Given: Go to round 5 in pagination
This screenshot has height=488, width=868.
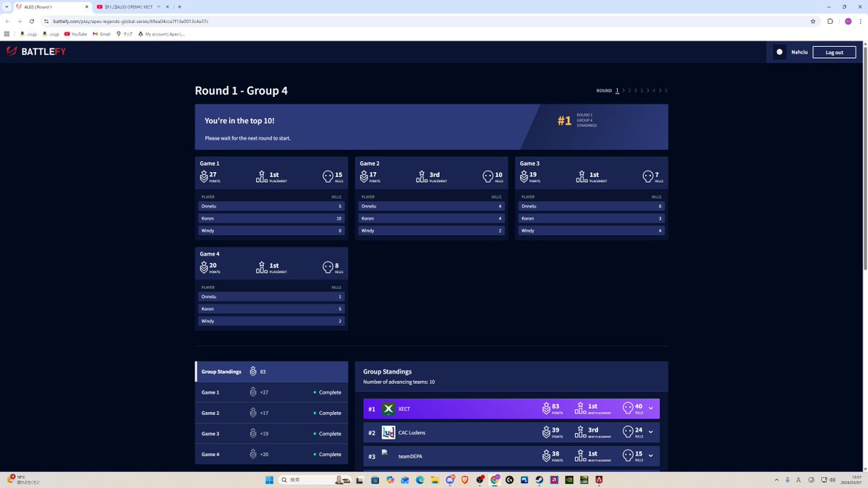Looking at the screenshot, I should point(666,90).
